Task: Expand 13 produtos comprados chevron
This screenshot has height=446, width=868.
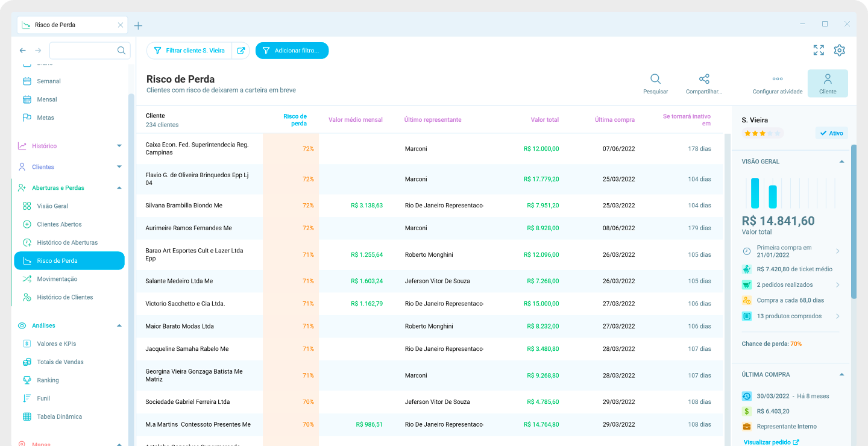Action: pos(838,316)
